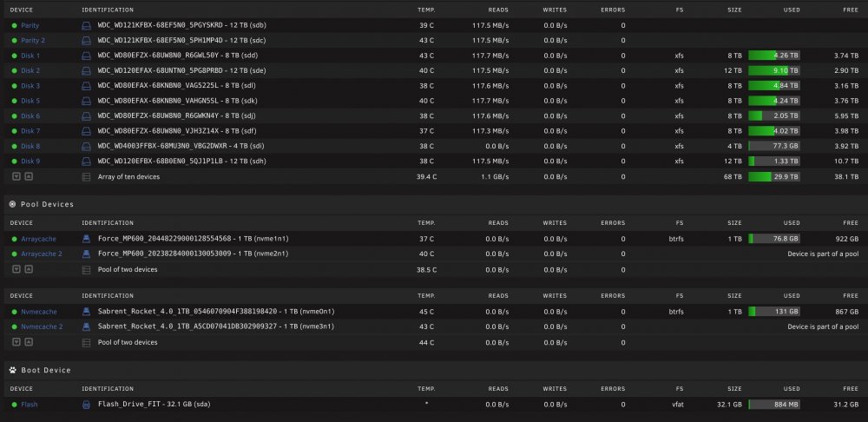Click Flash_Drive_FIT 32.1 GB identification text
Screen dimensions: 868x422
pyautogui.click(x=154, y=405)
